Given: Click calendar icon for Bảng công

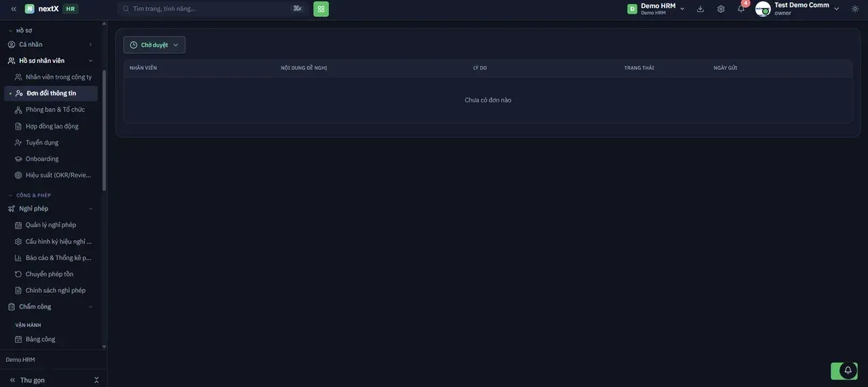Looking at the screenshot, I should point(18,339).
